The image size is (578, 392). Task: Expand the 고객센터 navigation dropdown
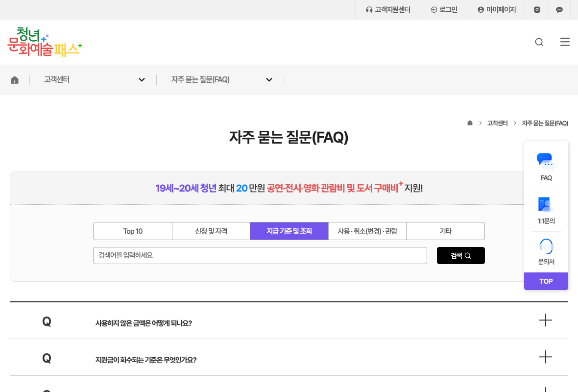[x=94, y=80]
